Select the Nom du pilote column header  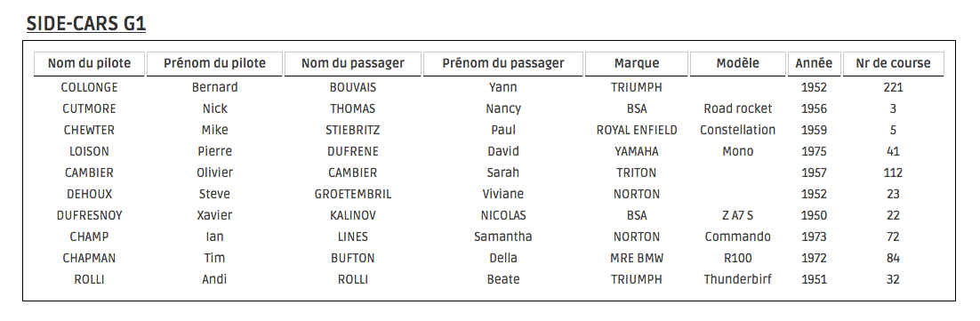click(90, 64)
